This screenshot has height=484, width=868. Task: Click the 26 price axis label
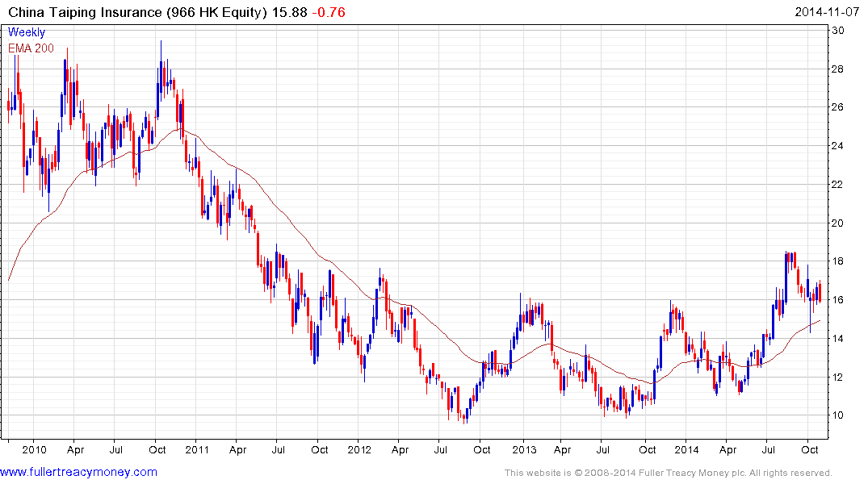point(838,106)
